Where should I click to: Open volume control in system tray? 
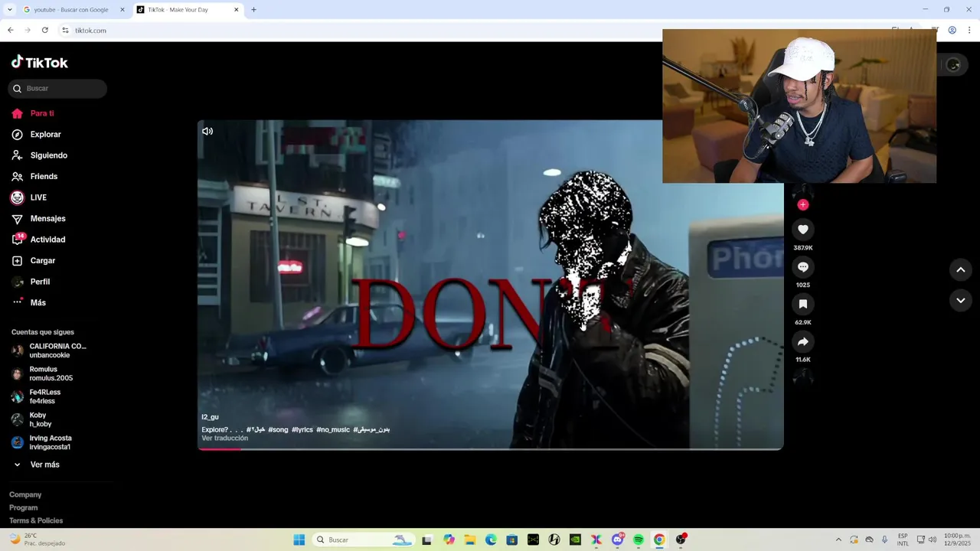[x=933, y=540]
